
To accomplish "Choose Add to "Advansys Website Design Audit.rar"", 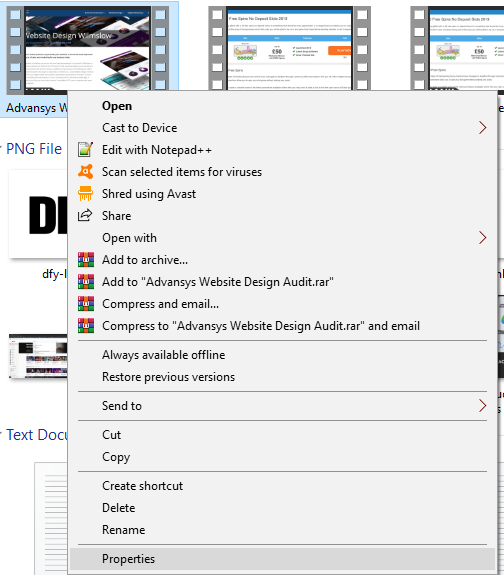I will (282, 282).
